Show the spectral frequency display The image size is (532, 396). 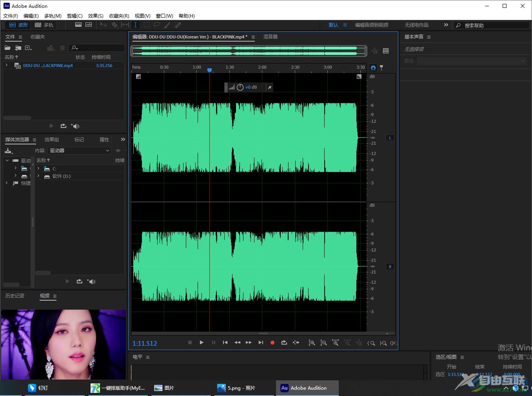pos(78,25)
